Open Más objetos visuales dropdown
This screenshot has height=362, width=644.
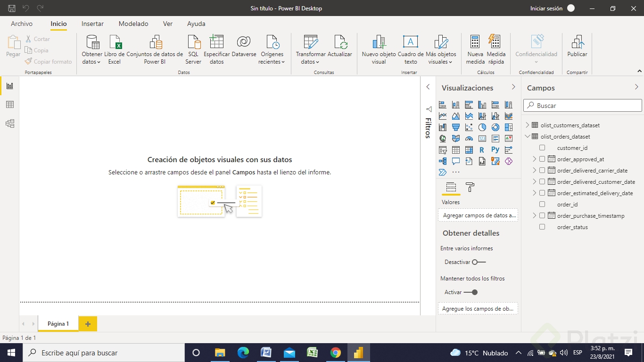click(441, 49)
